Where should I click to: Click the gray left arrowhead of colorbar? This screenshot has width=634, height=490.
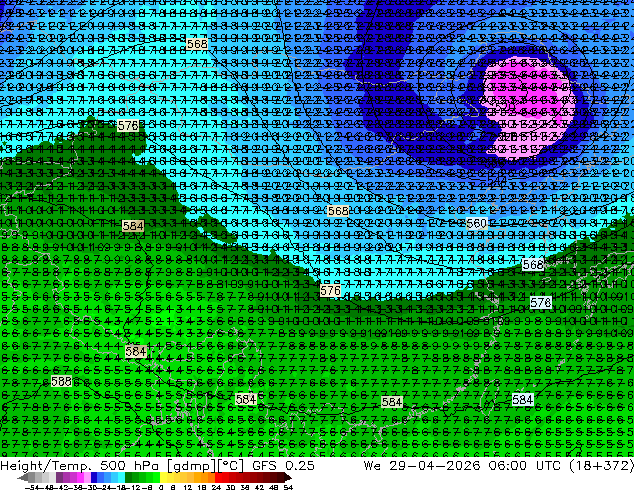point(23,477)
